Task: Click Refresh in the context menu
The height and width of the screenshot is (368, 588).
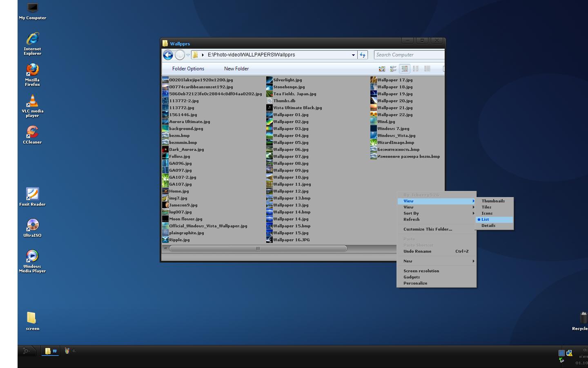Action: click(412, 220)
